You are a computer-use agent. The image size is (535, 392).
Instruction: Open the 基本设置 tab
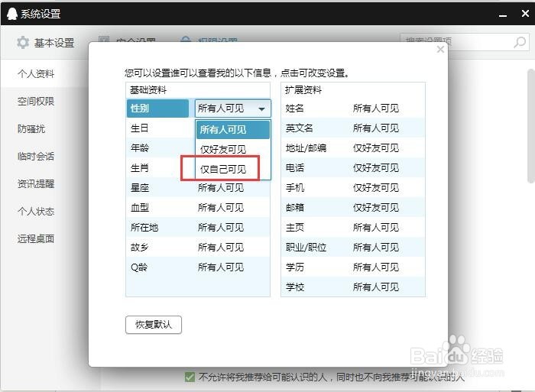[46, 43]
